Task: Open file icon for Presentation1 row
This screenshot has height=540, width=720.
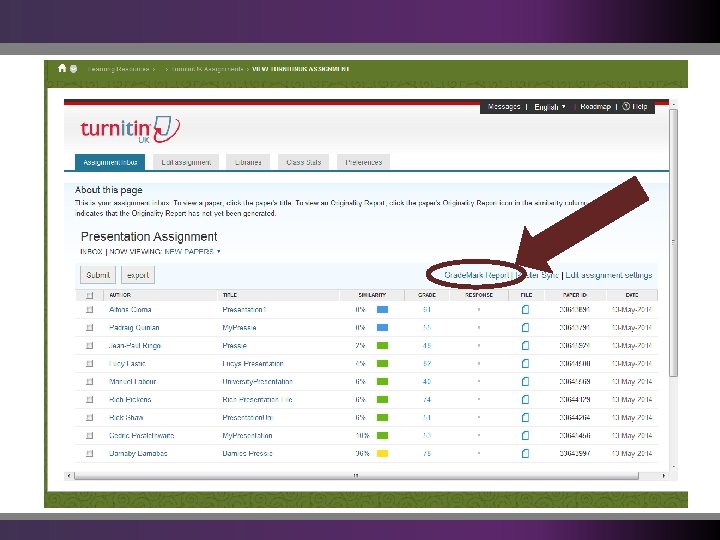Action: click(525, 309)
